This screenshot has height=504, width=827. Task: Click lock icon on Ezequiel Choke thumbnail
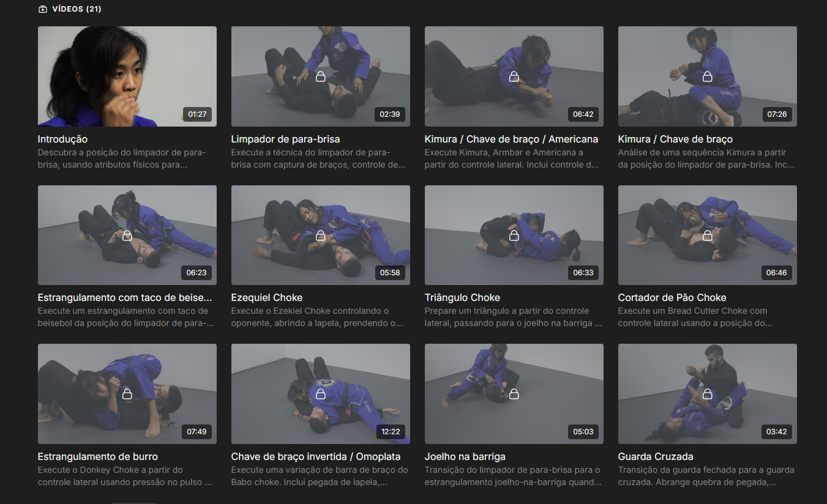[320, 235]
